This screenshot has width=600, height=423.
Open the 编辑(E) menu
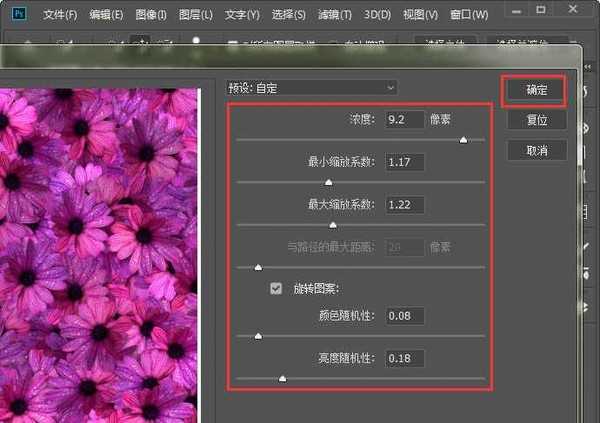tap(106, 15)
